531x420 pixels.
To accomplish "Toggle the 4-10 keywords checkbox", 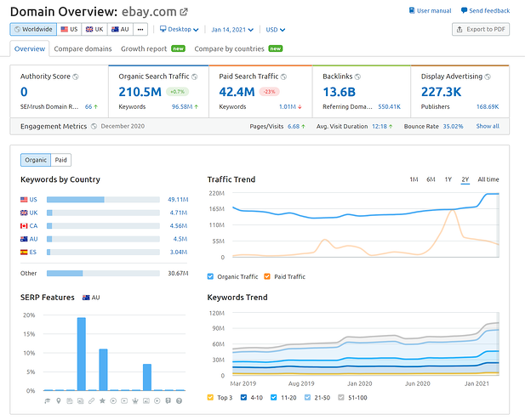I will click(243, 397).
